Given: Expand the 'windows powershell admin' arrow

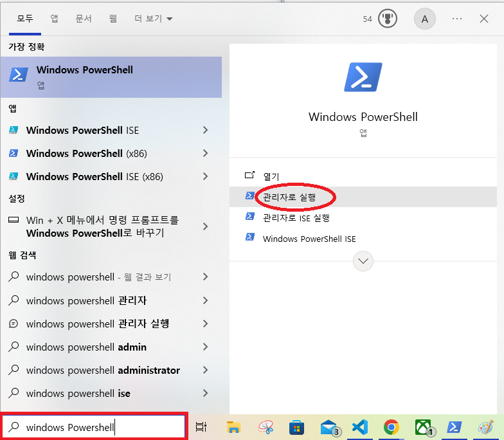Looking at the screenshot, I should pyautogui.click(x=206, y=347).
